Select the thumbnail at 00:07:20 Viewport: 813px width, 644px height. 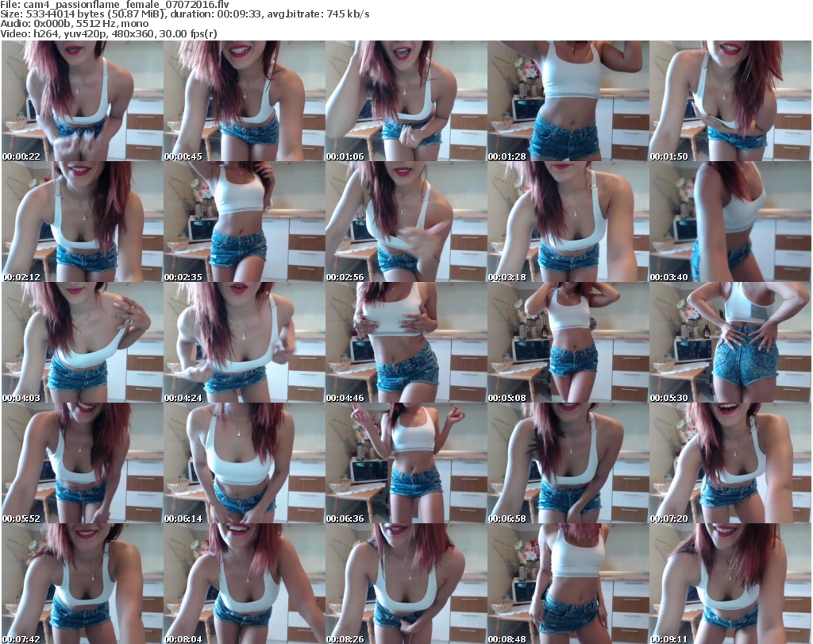pyautogui.click(x=730, y=463)
